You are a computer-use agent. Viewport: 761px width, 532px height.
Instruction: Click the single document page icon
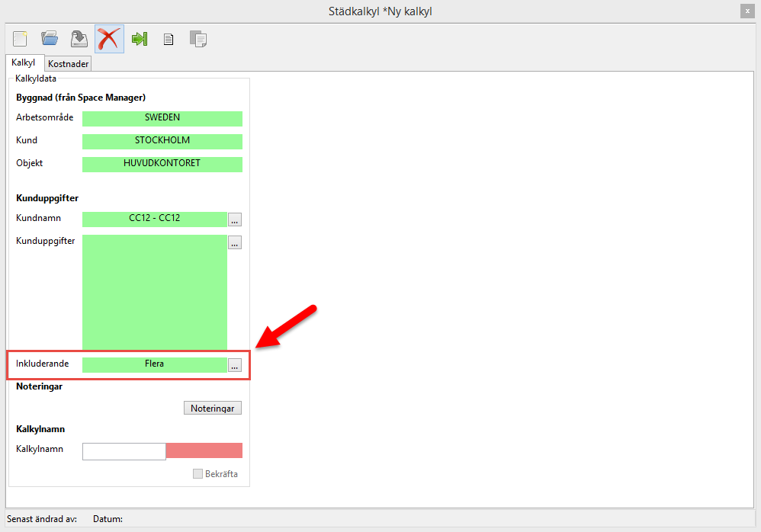(x=169, y=39)
